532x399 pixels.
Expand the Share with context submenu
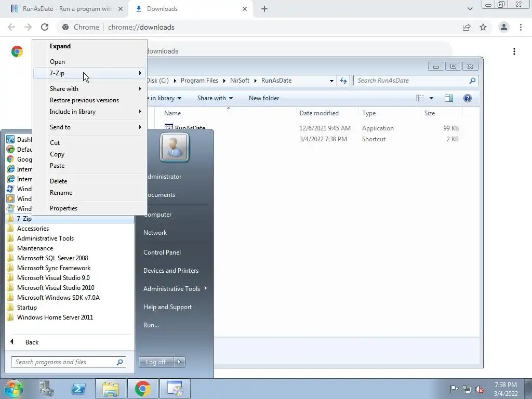tap(90, 88)
